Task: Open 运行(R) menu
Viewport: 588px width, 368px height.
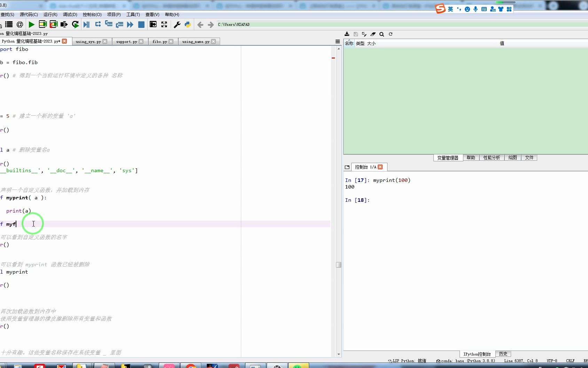Action: tap(50, 15)
